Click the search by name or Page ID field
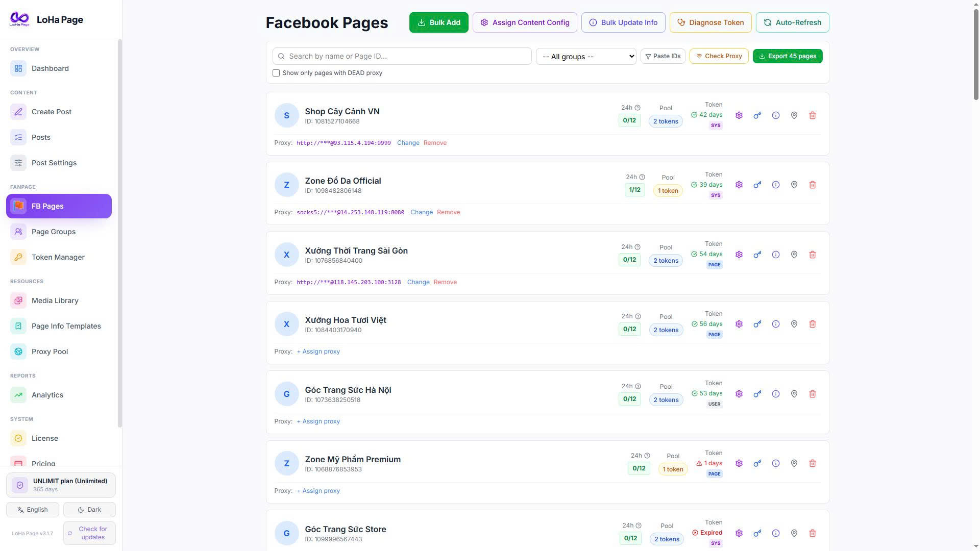 (402, 56)
